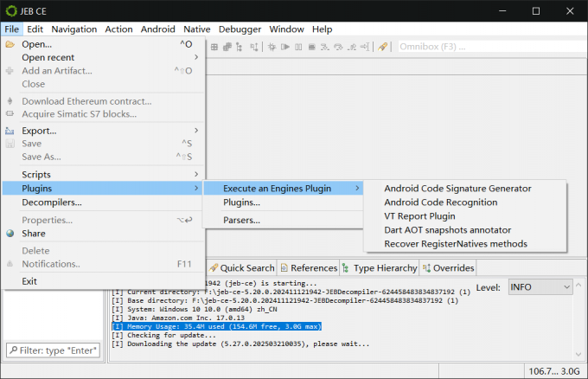This screenshot has width=588, height=379.
Task: Open the Debugger menu
Action: (240, 29)
